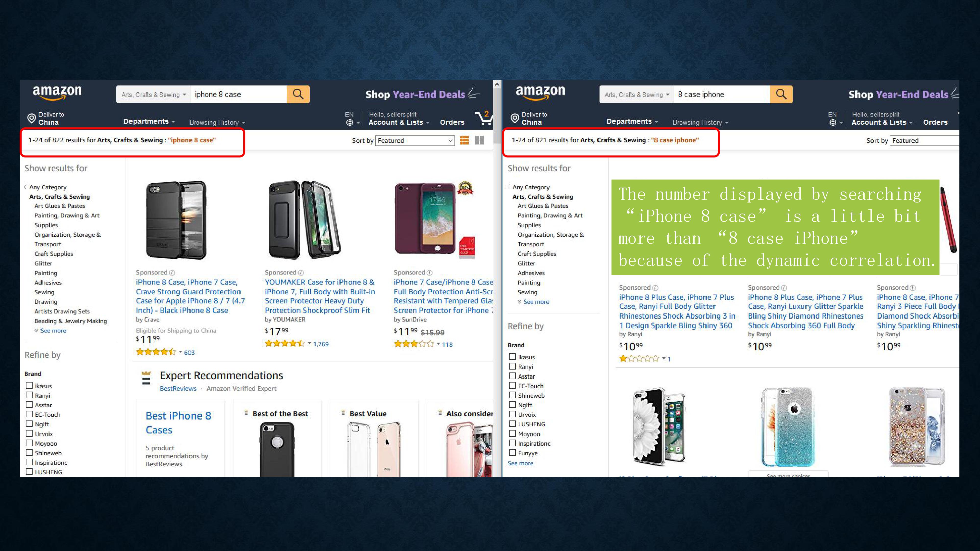
Task: Click right See more brands link
Action: tap(520, 463)
